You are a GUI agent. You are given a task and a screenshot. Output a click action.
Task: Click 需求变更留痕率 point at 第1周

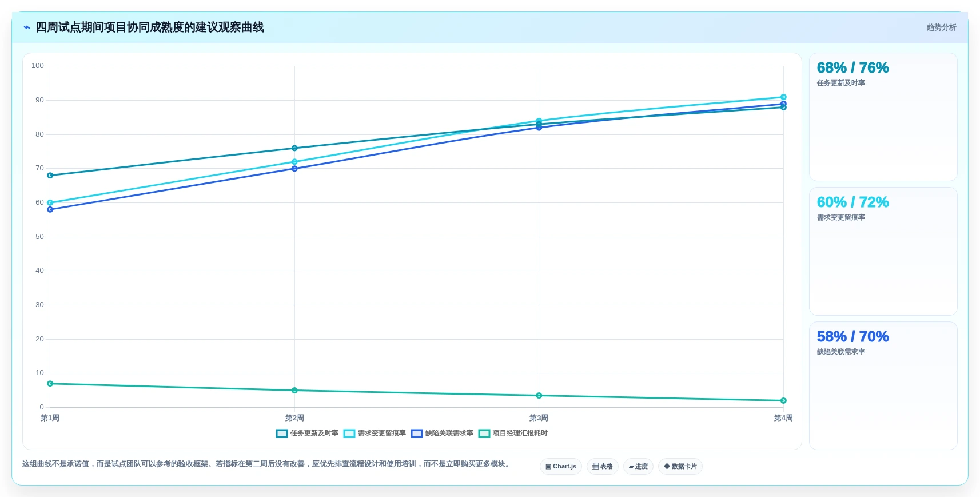[x=50, y=203]
